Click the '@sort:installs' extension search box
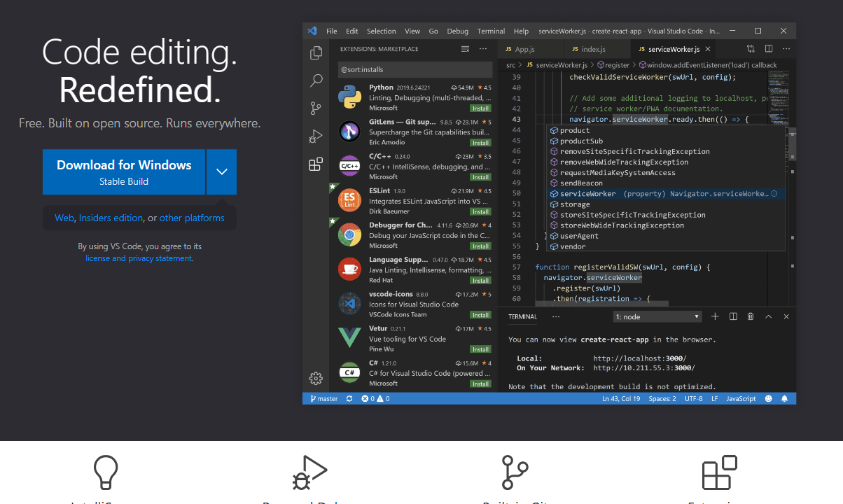The width and height of the screenshot is (843, 504). coord(414,69)
